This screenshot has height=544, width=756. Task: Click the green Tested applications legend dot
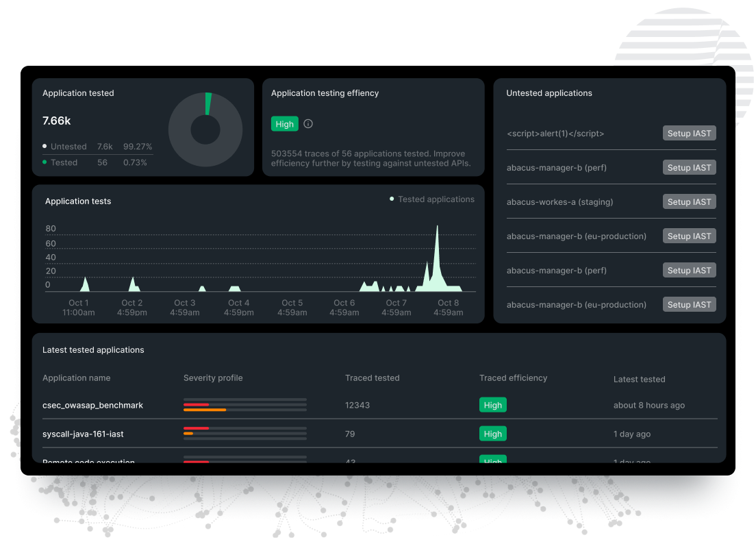392,199
